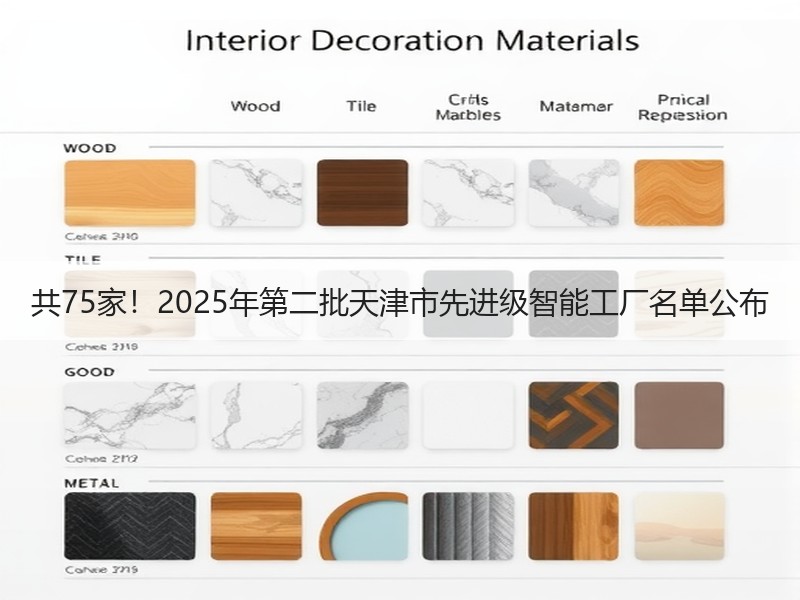
Task: Click the plain white swatch in GOOD row
Action: tap(468, 415)
